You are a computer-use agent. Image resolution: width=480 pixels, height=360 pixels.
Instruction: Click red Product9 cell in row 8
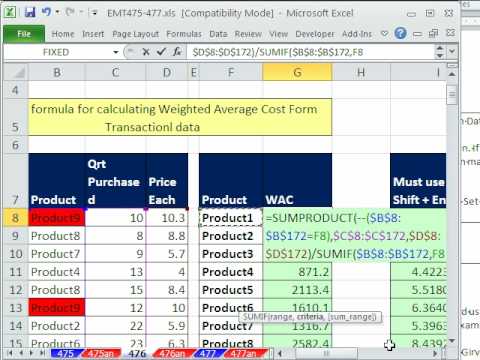coord(57,218)
